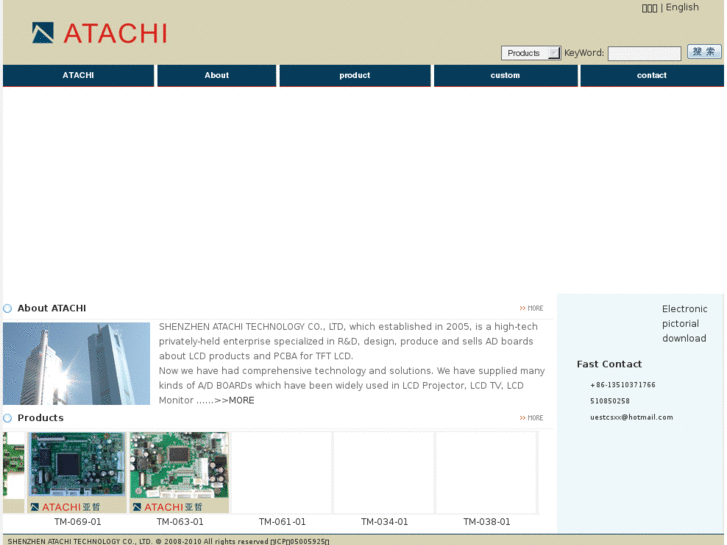
Task: Click the search button beside KeyWord field
Action: tap(704, 51)
